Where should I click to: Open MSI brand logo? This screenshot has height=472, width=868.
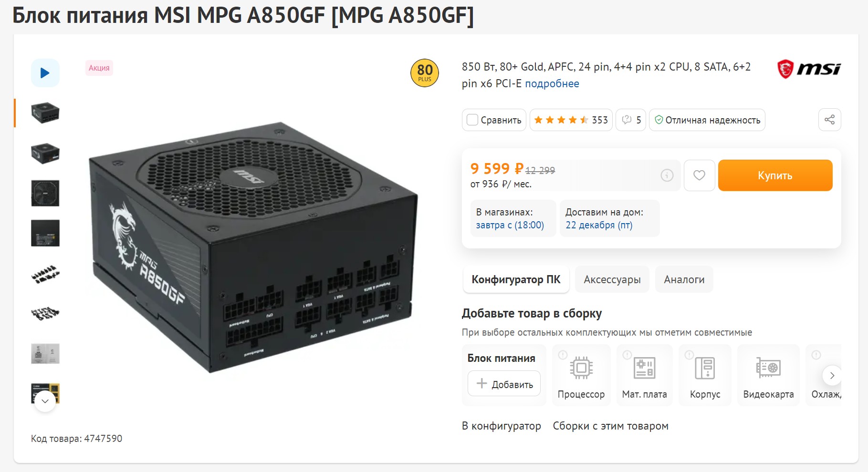pyautogui.click(x=808, y=69)
